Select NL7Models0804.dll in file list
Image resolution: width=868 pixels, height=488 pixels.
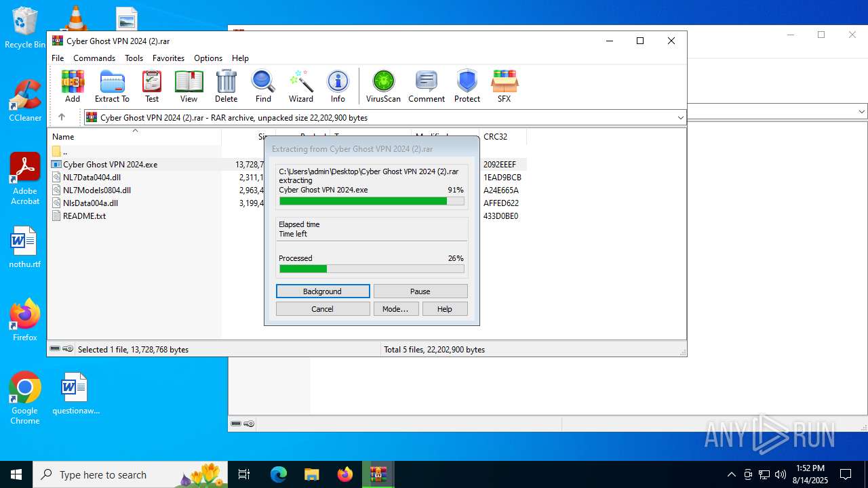click(97, 190)
